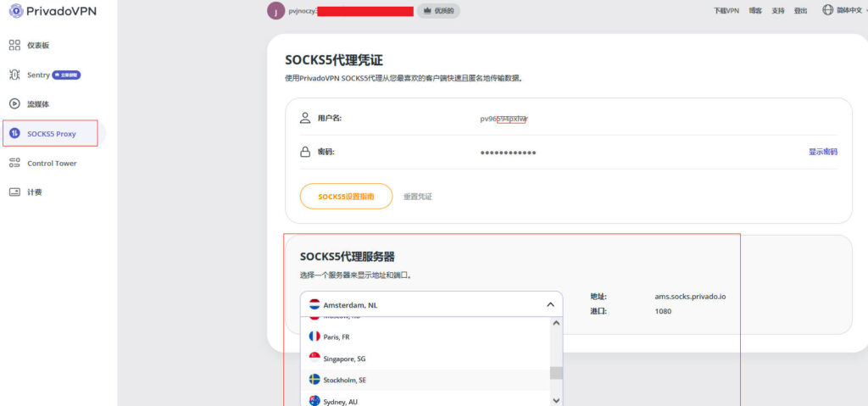Screen dimensions: 868x406
Task: Click the France flag for Paris
Action: (314, 336)
